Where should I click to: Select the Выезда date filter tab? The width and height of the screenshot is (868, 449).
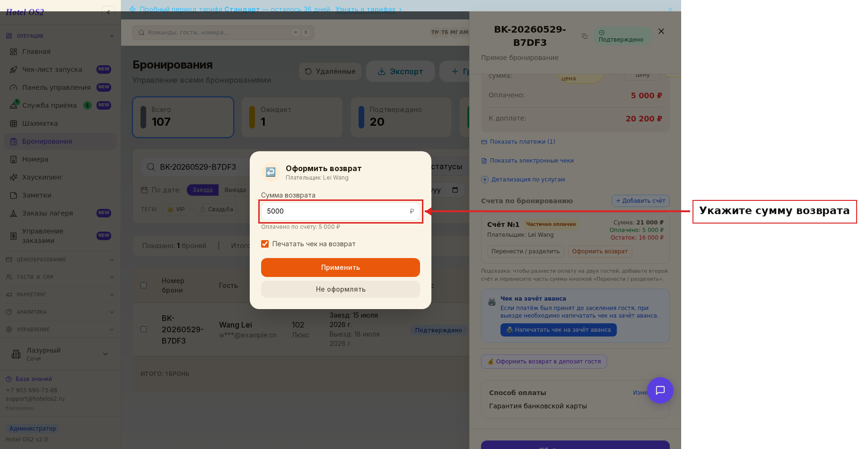[x=235, y=190]
